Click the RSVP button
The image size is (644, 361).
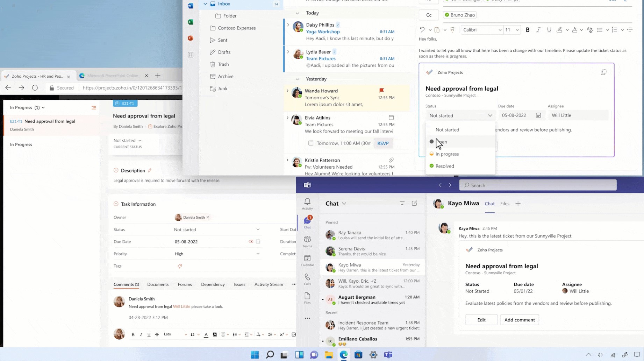(x=383, y=143)
